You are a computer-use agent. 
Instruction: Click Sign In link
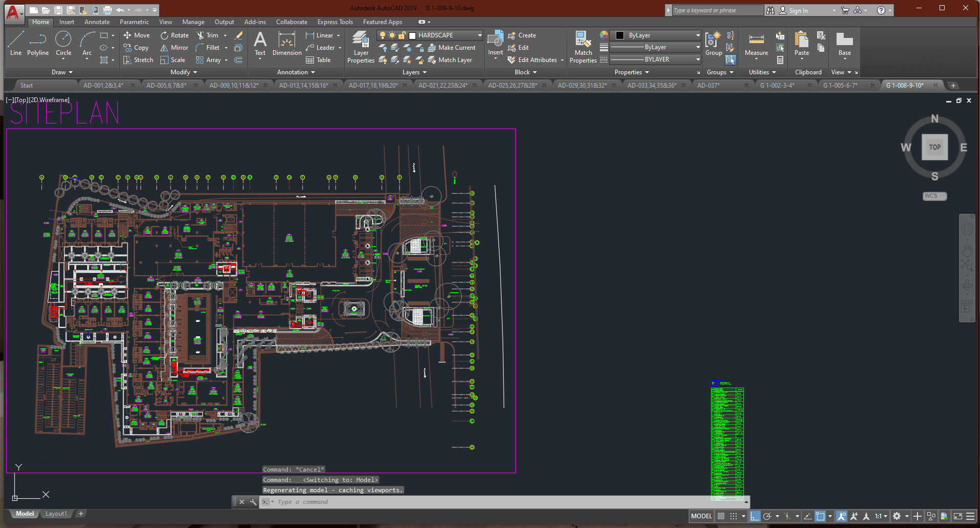pos(798,10)
